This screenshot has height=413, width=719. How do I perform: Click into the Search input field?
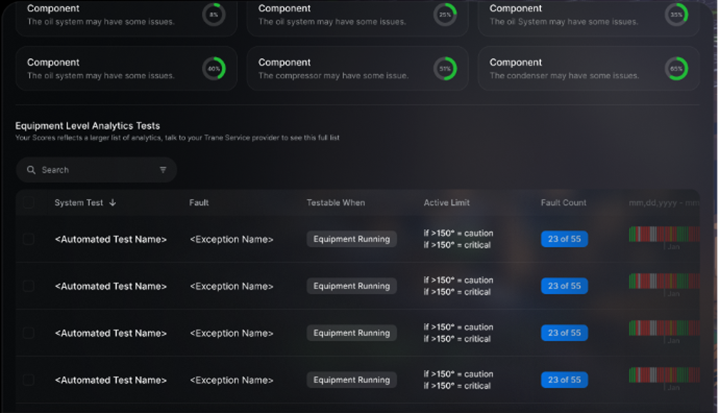coord(97,170)
